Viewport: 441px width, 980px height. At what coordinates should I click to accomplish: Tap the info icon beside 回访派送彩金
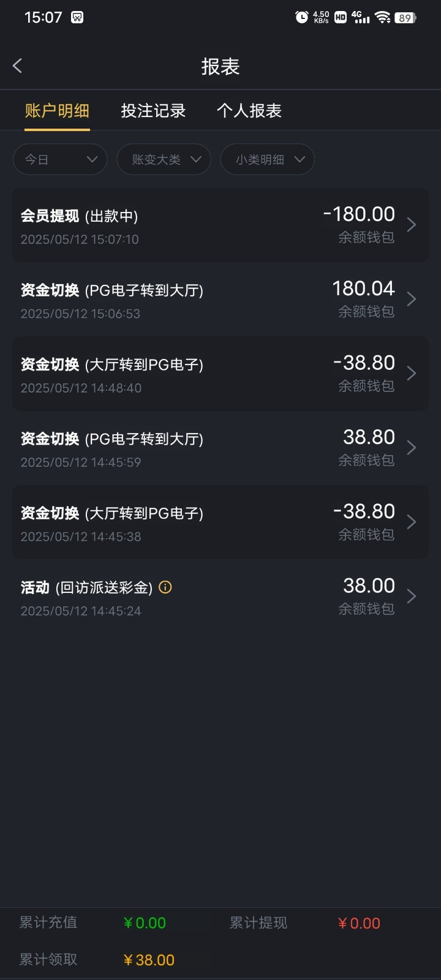pos(165,587)
